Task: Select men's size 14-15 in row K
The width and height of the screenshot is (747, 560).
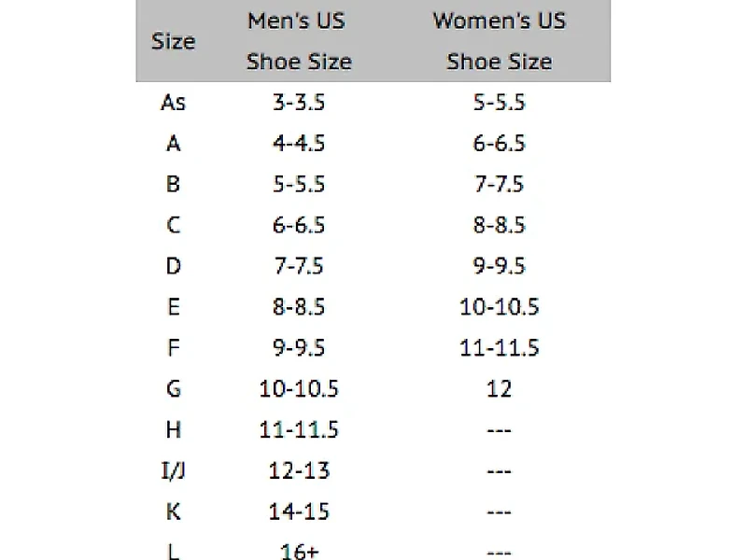Action: (x=299, y=511)
